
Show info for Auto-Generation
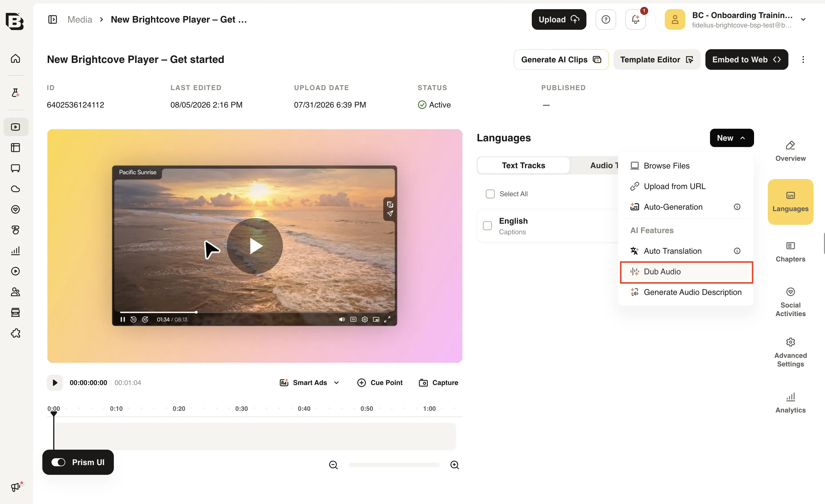pyautogui.click(x=737, y=207)
